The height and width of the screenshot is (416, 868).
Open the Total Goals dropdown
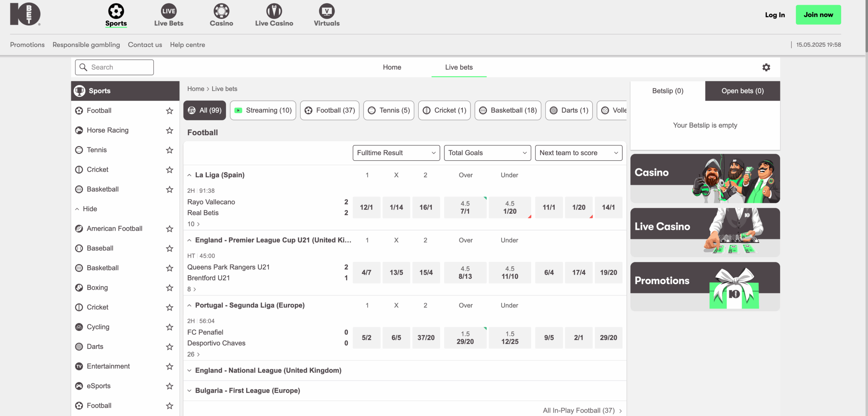click(487, 153)
